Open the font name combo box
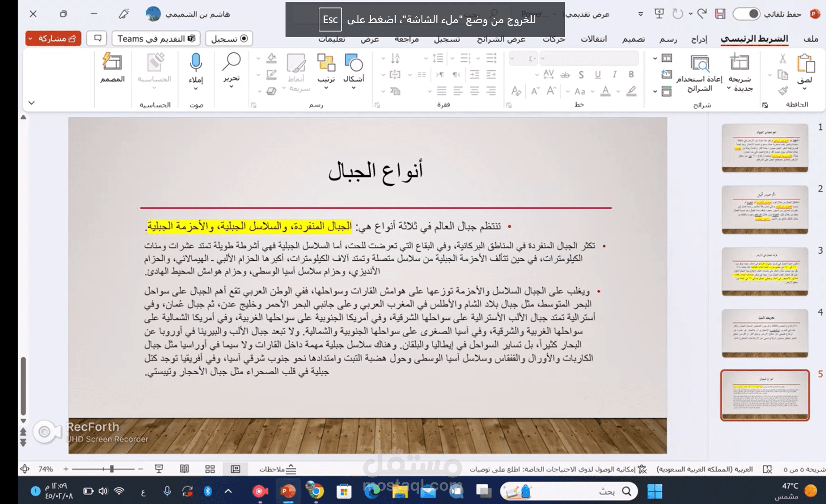Image resolution: width=826 pixels, height=504 pixels. 589,58
